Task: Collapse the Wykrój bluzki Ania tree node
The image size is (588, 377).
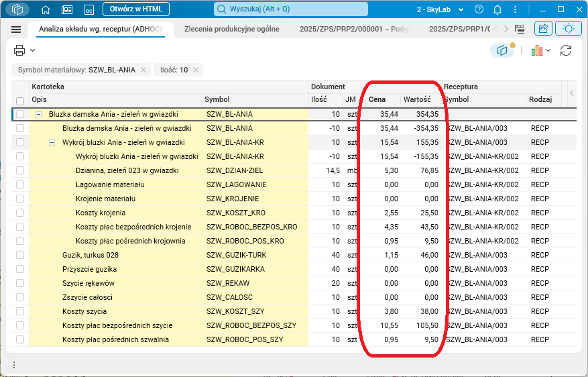Action: click(x=52, y=142)
